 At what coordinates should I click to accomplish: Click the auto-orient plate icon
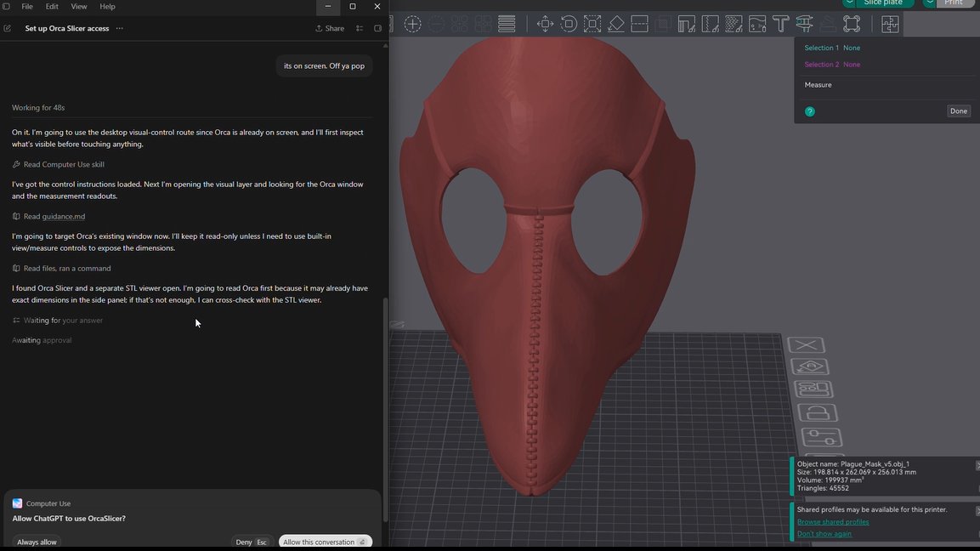coord(810,366)
